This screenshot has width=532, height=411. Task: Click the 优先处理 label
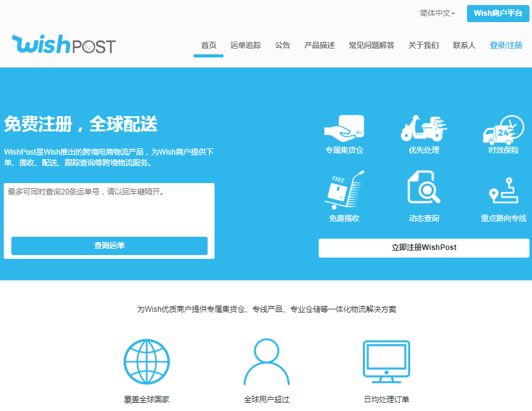tap(423, 150)
